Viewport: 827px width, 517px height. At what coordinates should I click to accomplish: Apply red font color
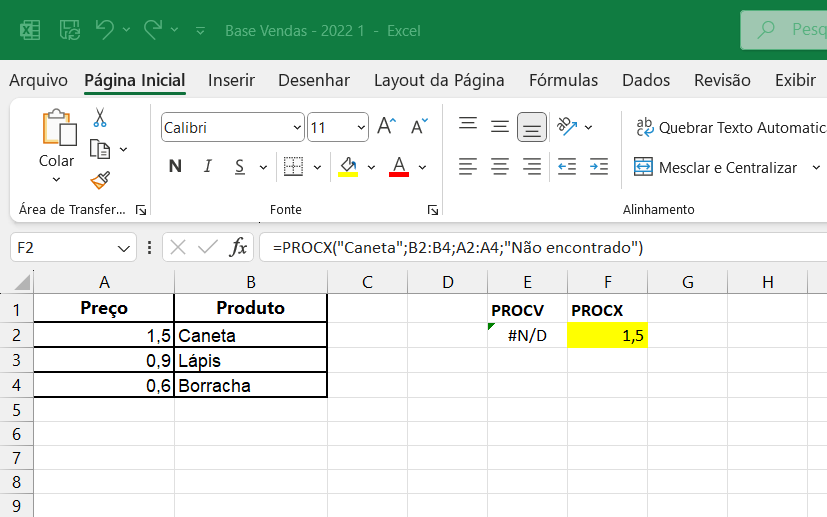[399, 167]
